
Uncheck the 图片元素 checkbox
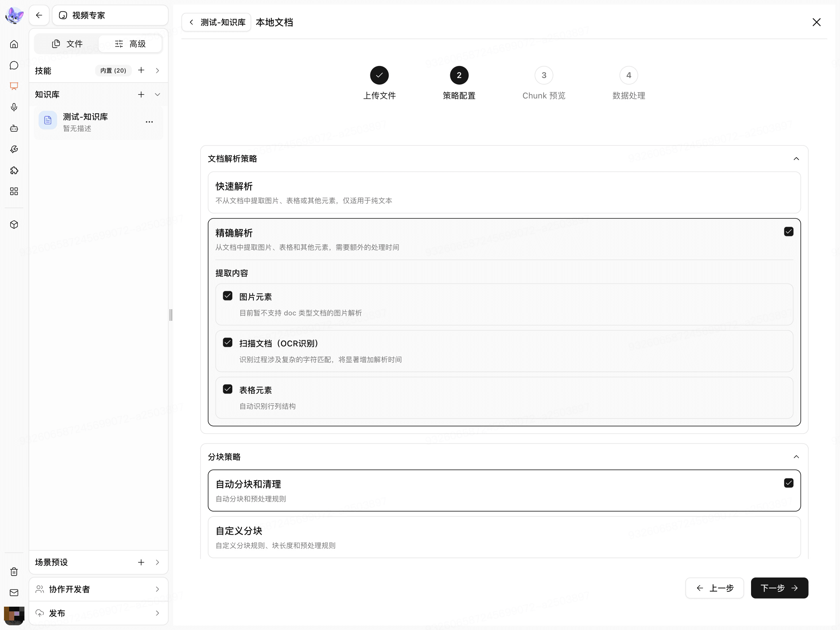click(x=227, y=296)
